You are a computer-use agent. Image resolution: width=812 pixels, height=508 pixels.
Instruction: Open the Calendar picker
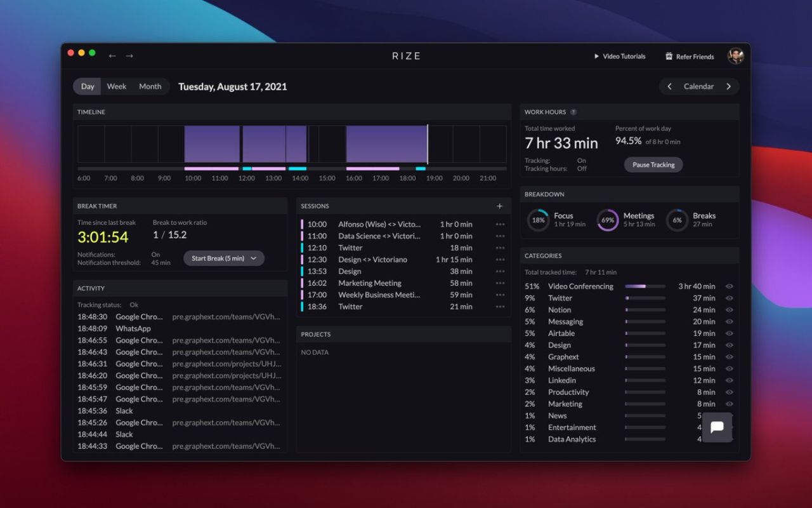click(x=698, y=86)
